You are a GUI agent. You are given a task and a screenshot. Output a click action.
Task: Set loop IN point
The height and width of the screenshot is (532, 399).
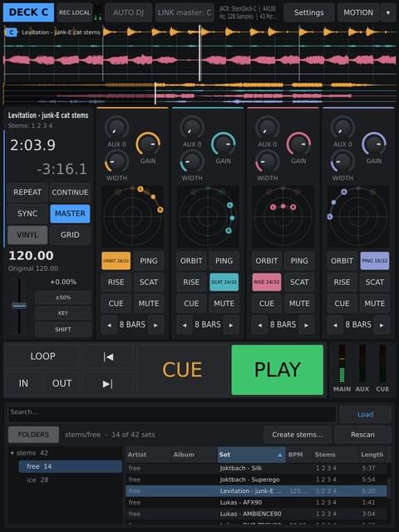[x=23, y=383]
